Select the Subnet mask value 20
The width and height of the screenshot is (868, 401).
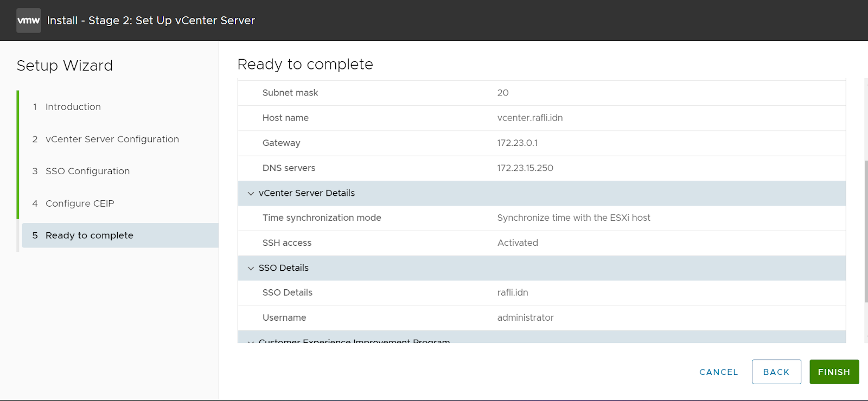coord(503,93)
